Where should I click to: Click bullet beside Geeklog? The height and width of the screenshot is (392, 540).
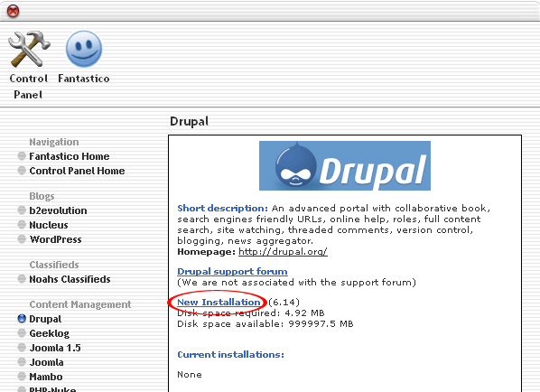click(x=22, y=333)
